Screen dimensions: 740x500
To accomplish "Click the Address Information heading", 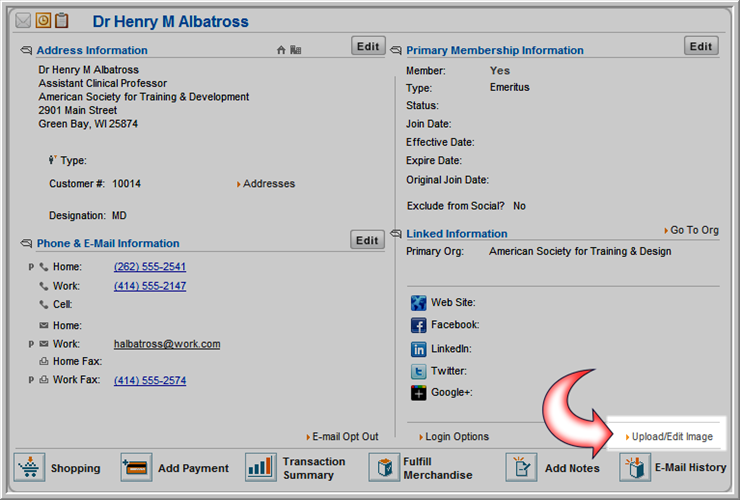I will [92, 50].
